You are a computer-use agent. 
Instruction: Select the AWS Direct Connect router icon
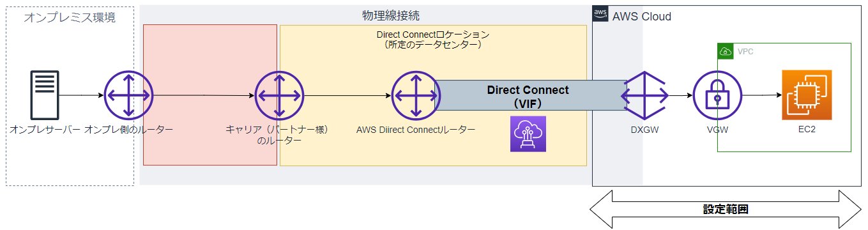coord(416,96)
